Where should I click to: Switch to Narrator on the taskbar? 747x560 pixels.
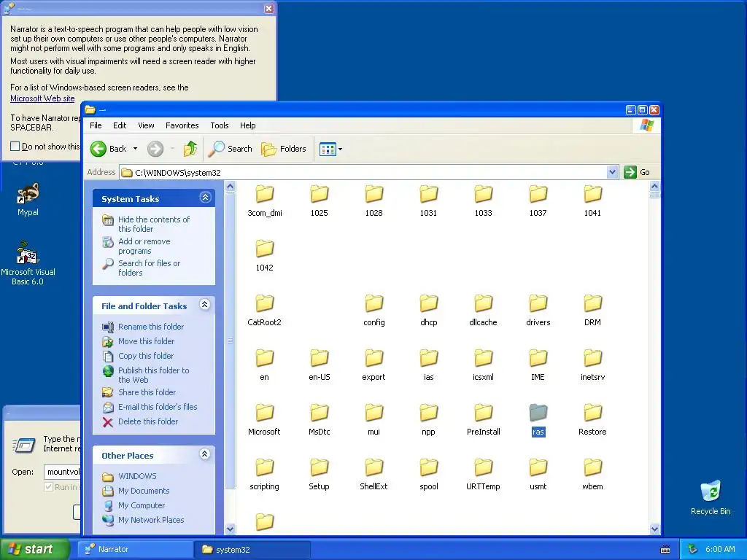(x=135, y=549)
